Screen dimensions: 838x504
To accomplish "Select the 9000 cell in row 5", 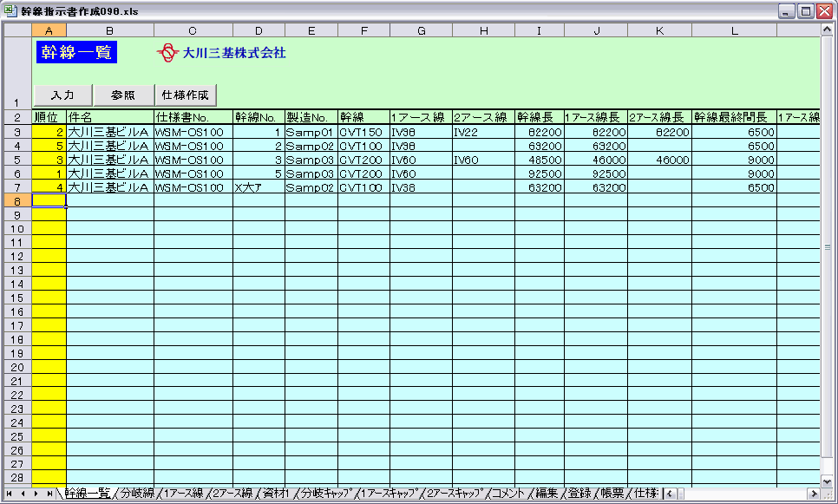I will pos(734,160).
